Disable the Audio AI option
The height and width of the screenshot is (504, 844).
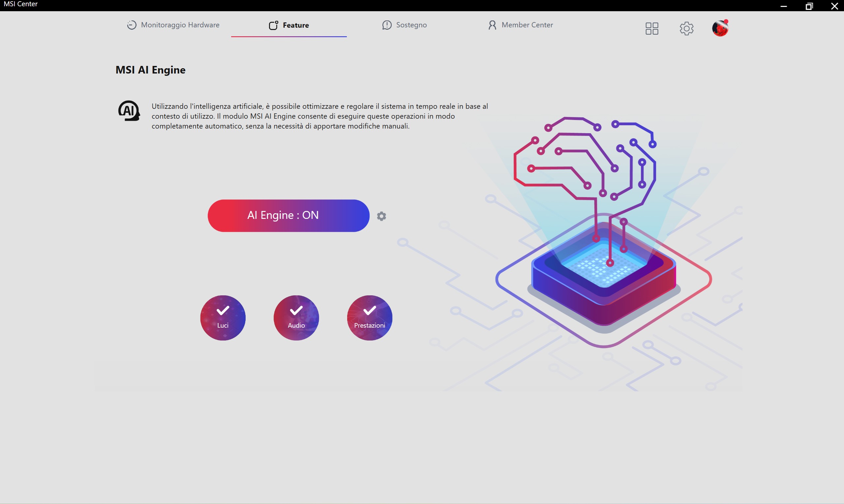[296, 317]
